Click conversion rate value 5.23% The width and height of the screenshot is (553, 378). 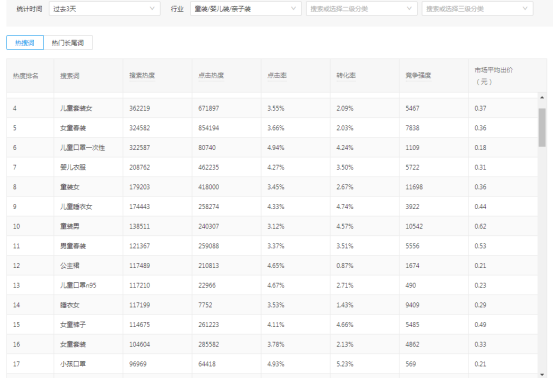pyautogui.click(x=345, y=364)
